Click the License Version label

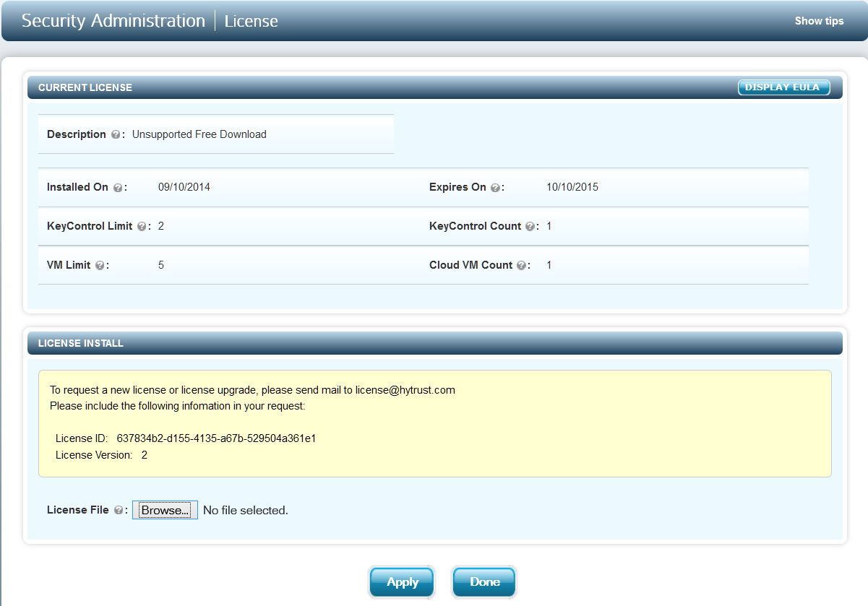[x=94, y=455]
